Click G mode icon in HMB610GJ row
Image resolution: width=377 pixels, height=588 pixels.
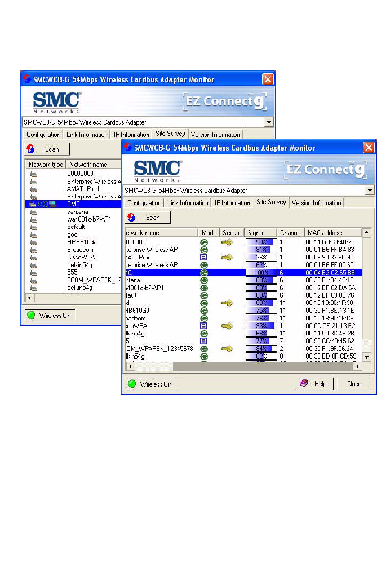tap(204, 311)
